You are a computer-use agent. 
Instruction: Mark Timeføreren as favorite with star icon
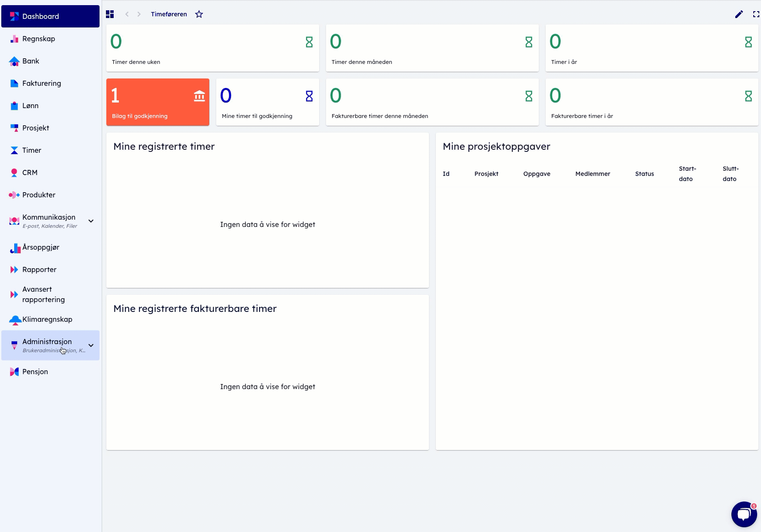coord(199,14)
